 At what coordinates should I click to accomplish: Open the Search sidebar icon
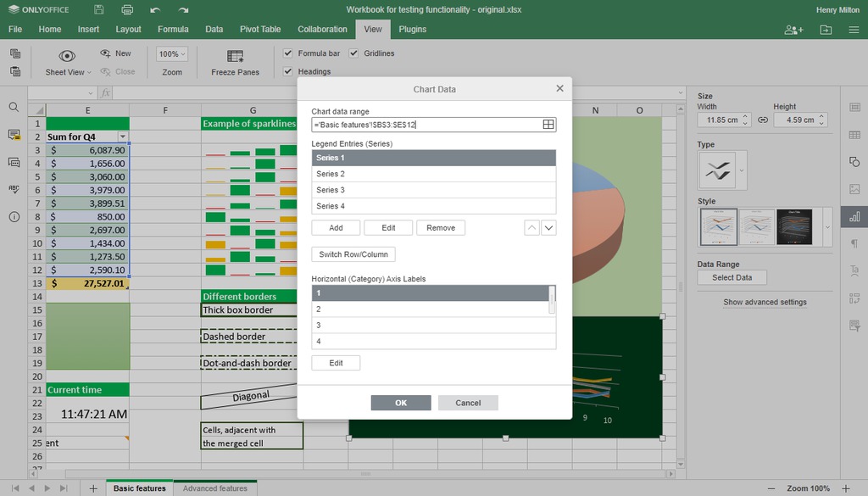(14, 108)
